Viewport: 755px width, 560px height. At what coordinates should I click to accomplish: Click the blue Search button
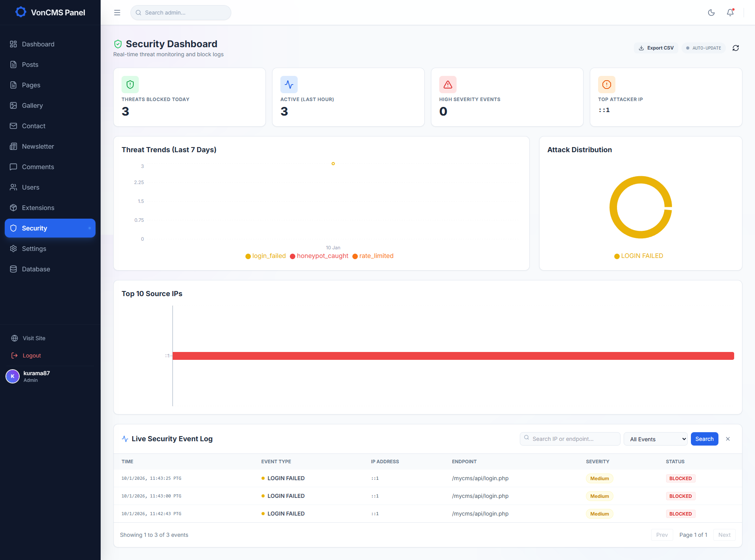coord(704,439)
